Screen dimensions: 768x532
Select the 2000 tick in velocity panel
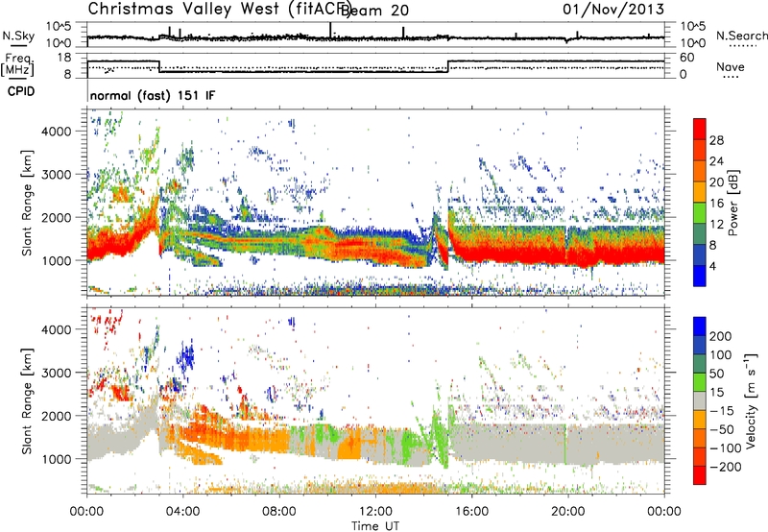[x=56, y=416]
